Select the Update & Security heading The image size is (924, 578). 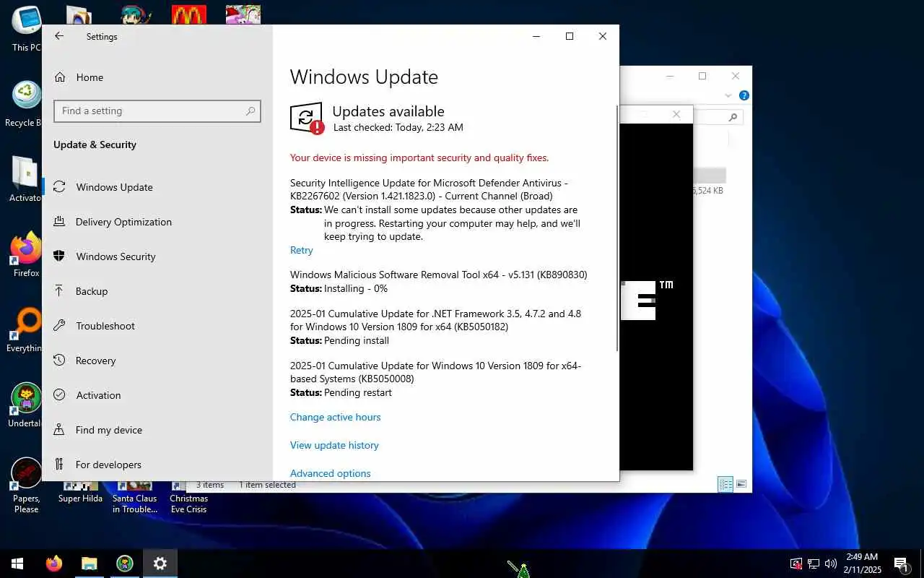(95, 144)
